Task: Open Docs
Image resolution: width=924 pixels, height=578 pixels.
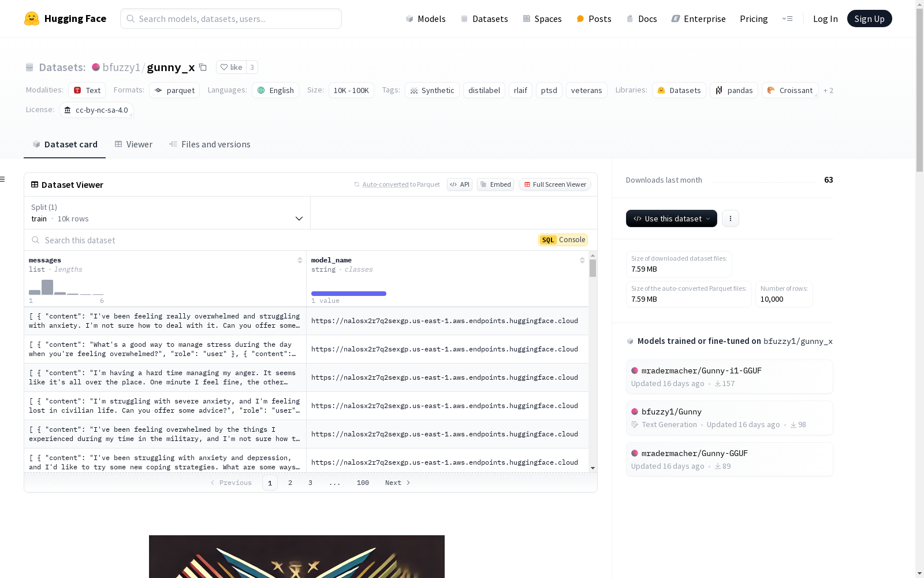Action: pos(642,18)
